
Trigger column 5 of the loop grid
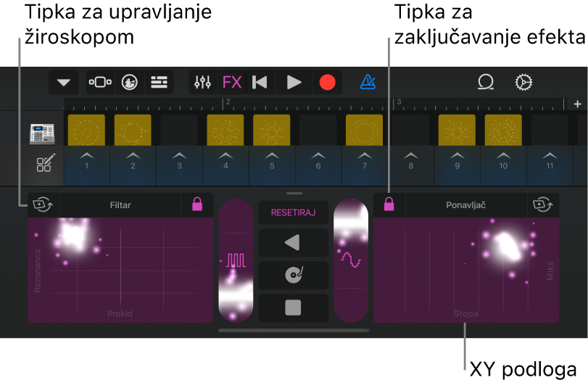point(272,165)
